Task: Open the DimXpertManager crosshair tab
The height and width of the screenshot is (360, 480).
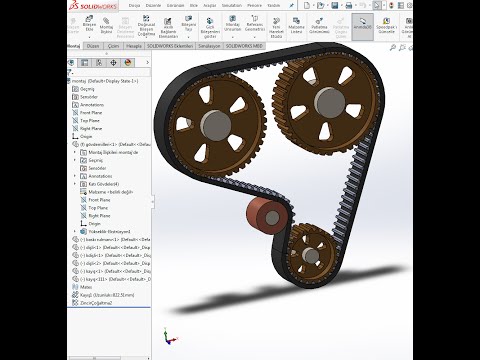Action: point(113,62)
